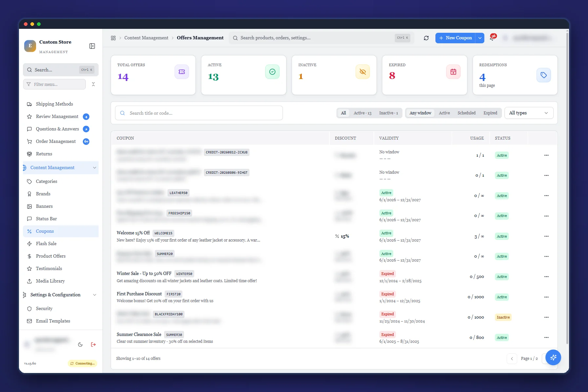Select the Expired window filter

tap(490, 113)
